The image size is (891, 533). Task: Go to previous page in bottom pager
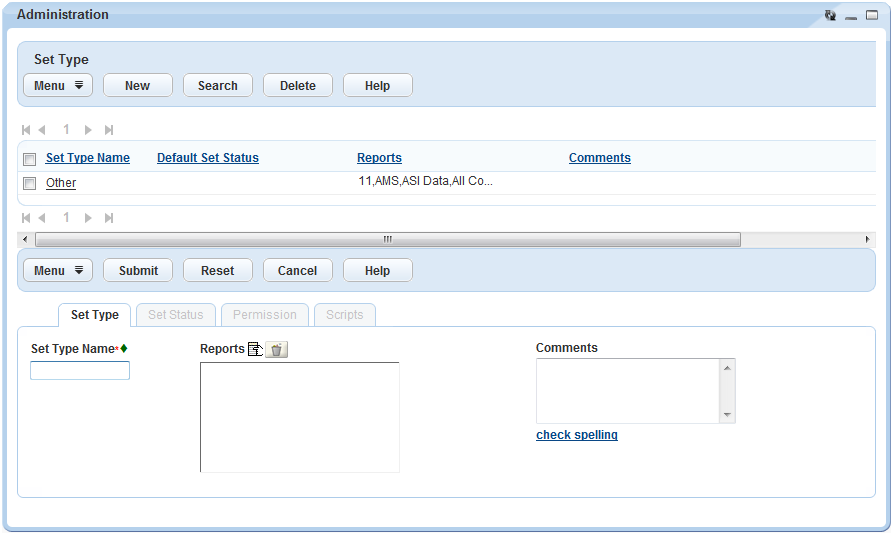click(x=42, y=218)
